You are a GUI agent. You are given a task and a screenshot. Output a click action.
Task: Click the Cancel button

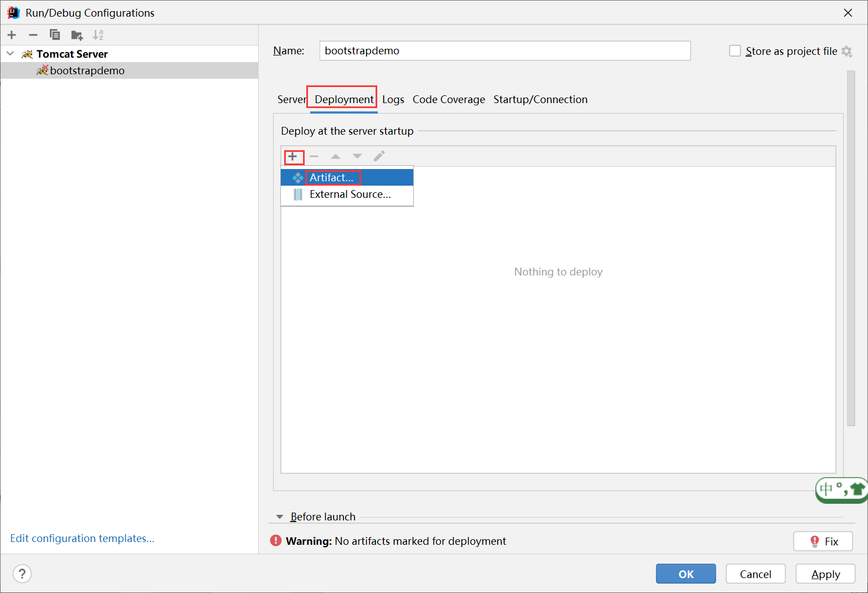point(756,574)
